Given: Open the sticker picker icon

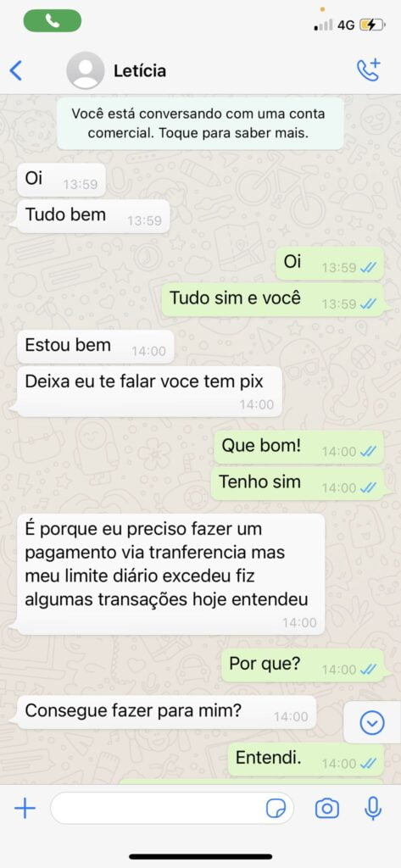Looking at the screenshot, I should 276,809.
